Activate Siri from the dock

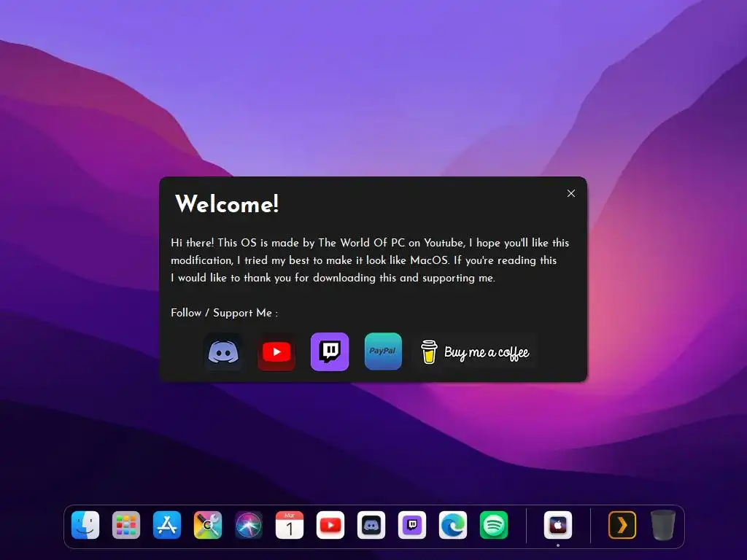[x=249, y=525]
